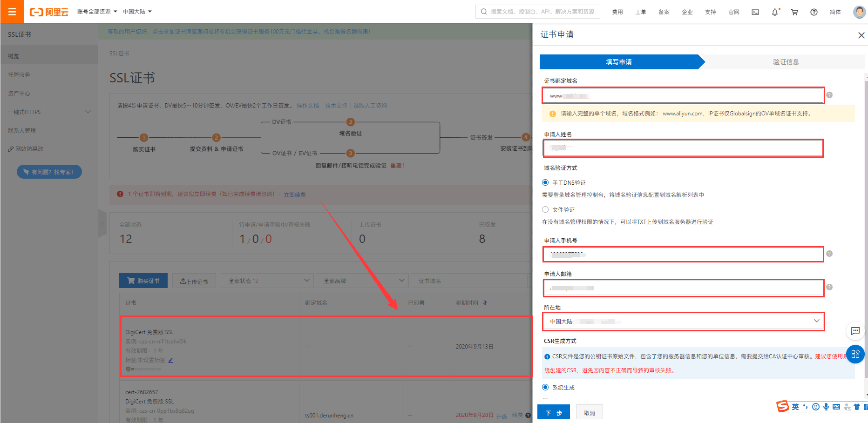
Task: Select 手工DNS验证 radio option
Action: click(545, 182)
